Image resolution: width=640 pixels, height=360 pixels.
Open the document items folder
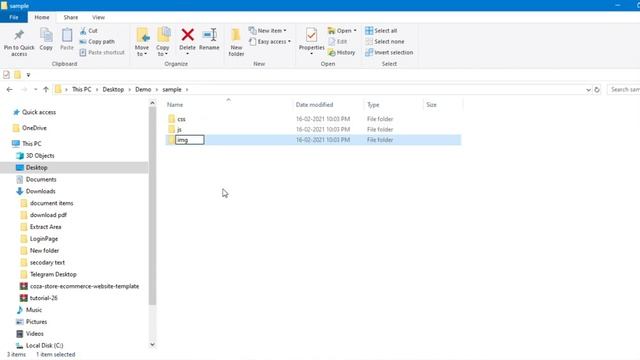tap(51, 203)
